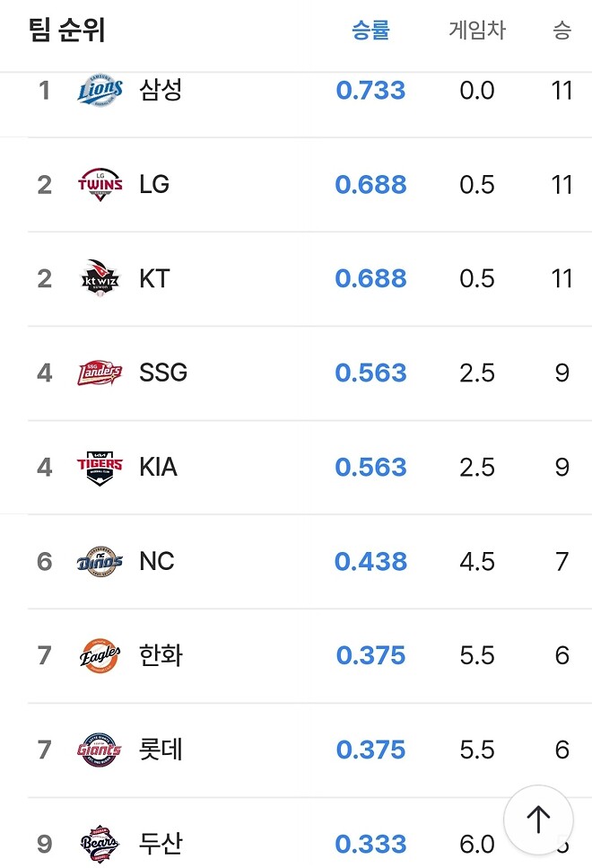Click Doosan's 0.333 win percentage
This screenshot has height=868, width=592.
tap(370, 843)
